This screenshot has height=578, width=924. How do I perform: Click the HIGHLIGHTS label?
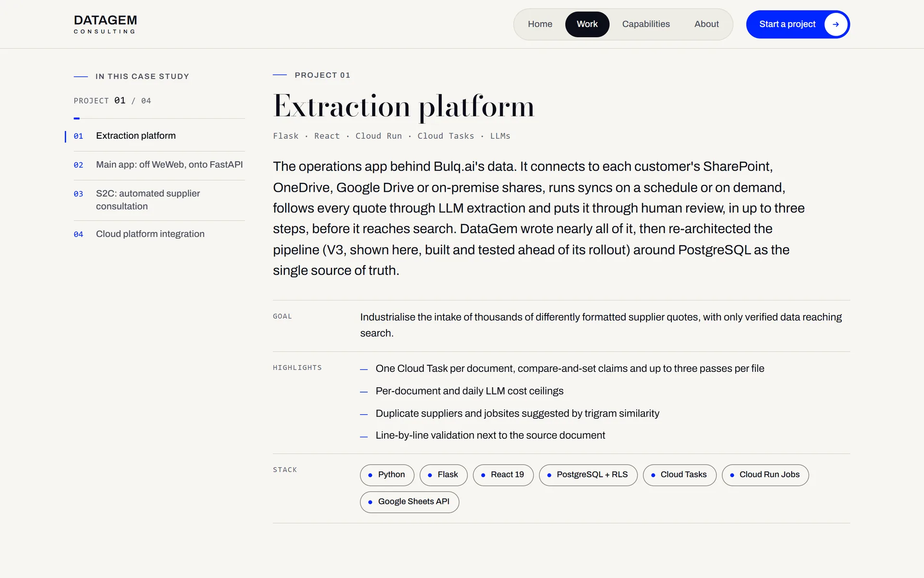[297, 368]
